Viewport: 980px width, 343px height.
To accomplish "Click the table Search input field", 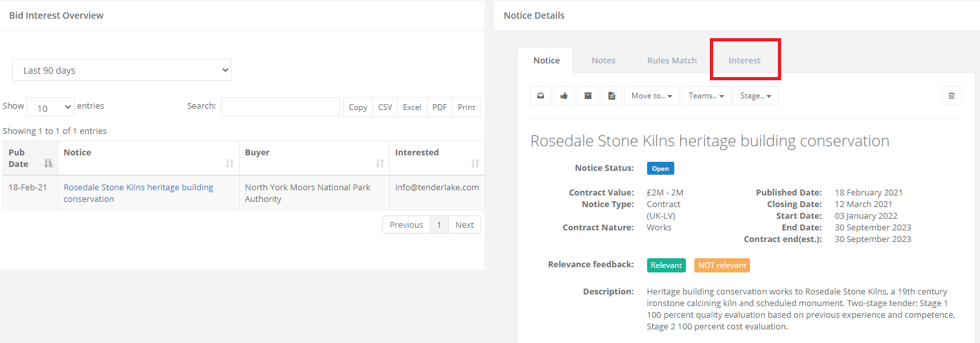I will (x=280, y=107).
